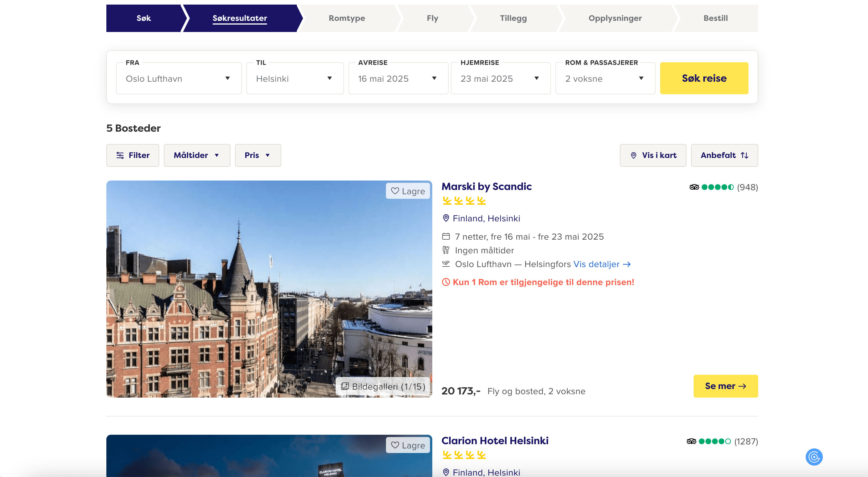Image resolution: width=868 pixels, height=477 pixels.
Task: Click the Filter sliders icon
Action: point(120,155)
